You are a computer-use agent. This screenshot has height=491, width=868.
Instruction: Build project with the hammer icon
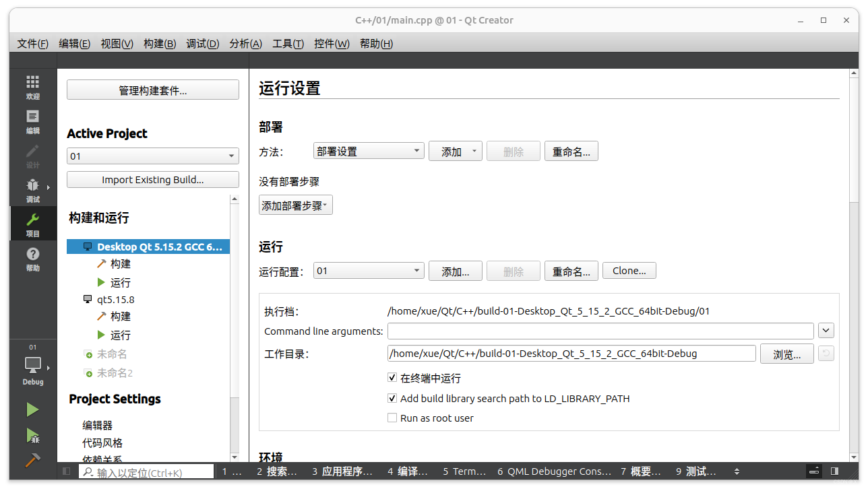pos(32,460)
